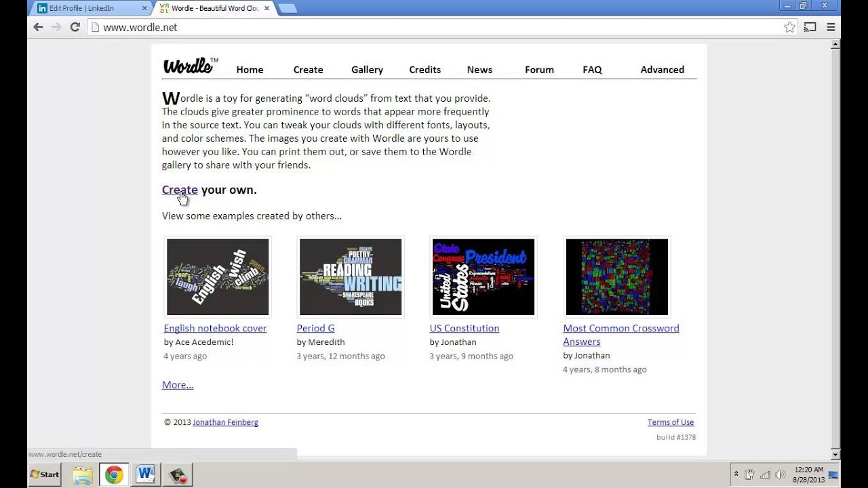The image size is (868, 488).
Task: Click the power plug tray icon
Action: (x=749, y=474)
